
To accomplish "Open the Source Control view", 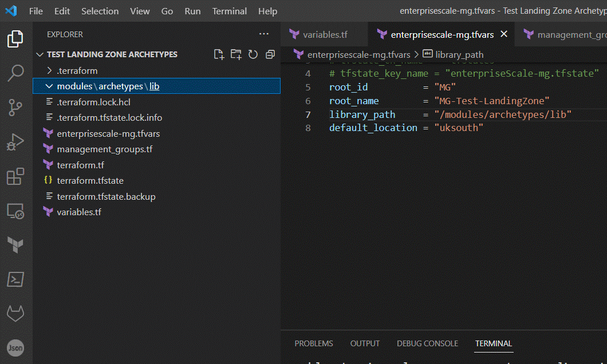I will click(15, 108).
